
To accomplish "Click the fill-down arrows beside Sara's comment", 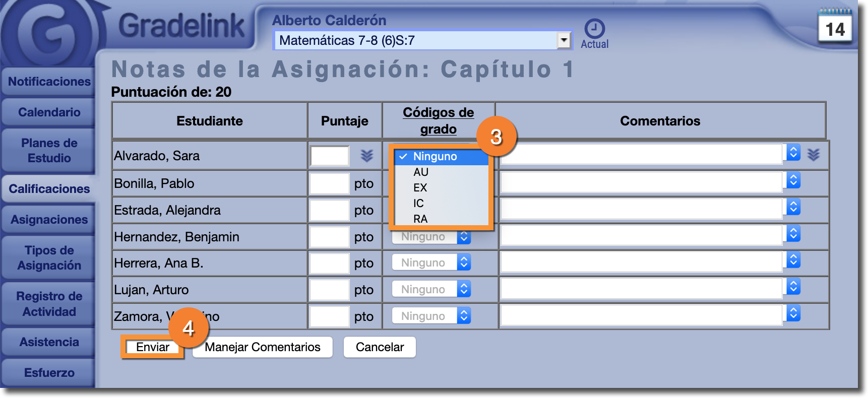I will pos(813,155).
